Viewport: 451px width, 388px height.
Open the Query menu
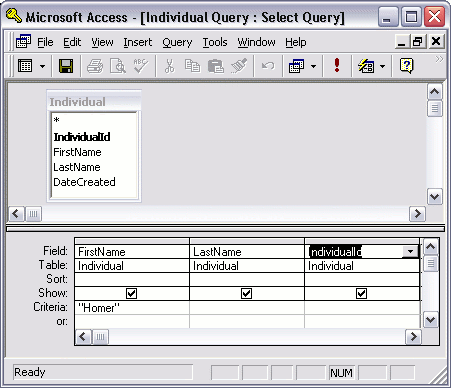177,43
